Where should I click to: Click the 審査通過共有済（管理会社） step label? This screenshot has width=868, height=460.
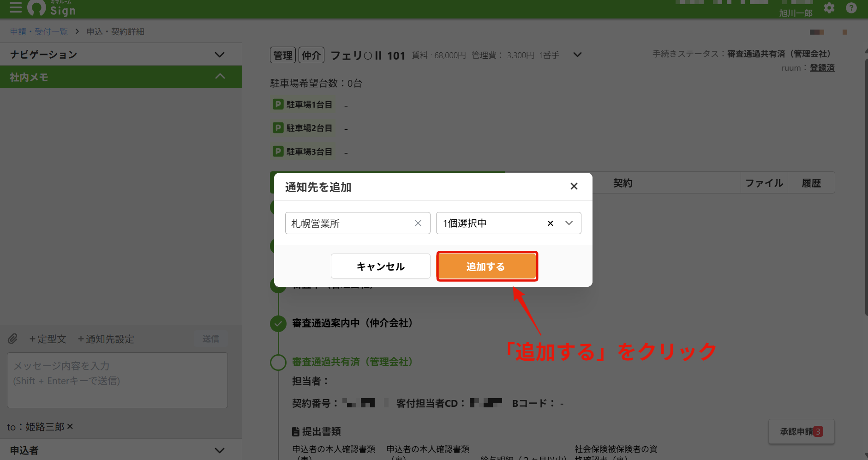point(352,362)
